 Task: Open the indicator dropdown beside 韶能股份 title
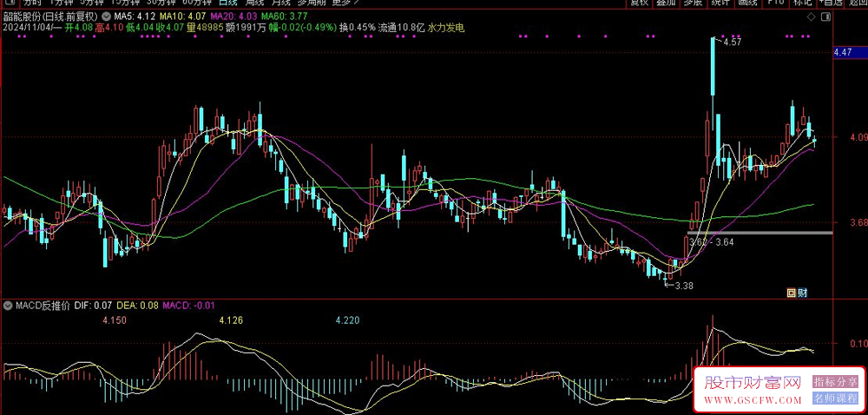[x=106, y=16]
